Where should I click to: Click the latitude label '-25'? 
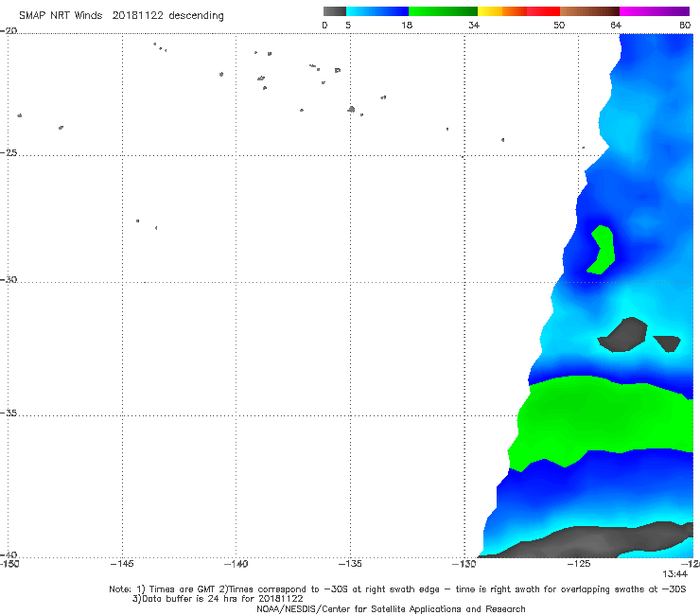(9, 152)
